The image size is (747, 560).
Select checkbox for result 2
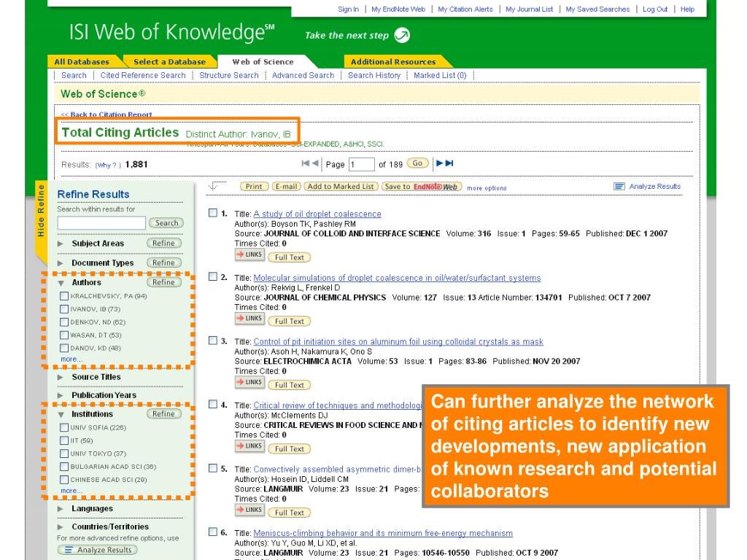[x=213, y=276]
